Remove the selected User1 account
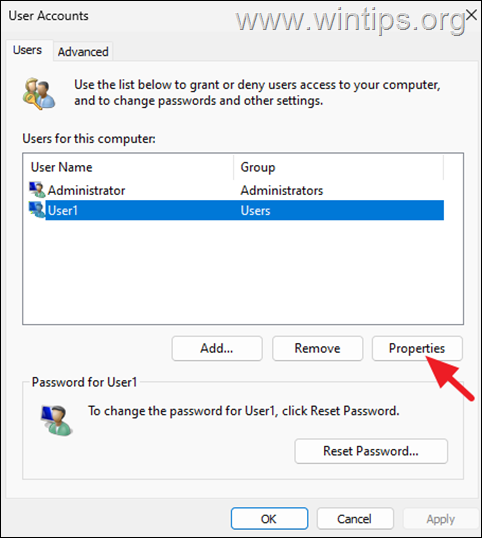 pyautogui.click(x=317, y=348)
